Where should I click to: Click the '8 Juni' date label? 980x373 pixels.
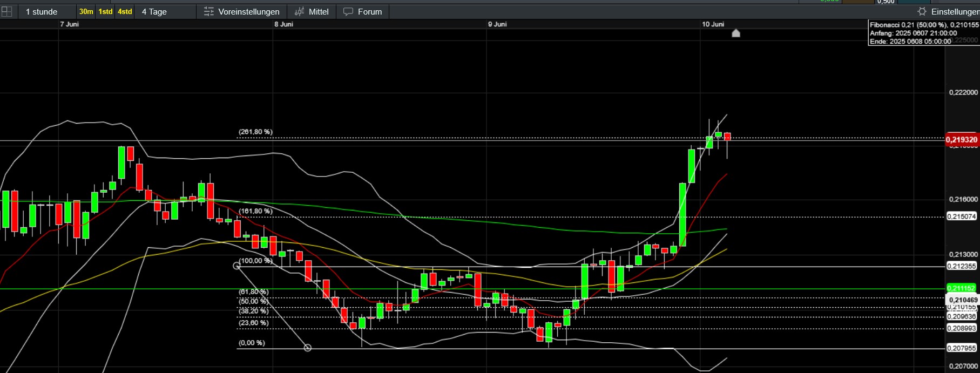click(x=283, y=24)
